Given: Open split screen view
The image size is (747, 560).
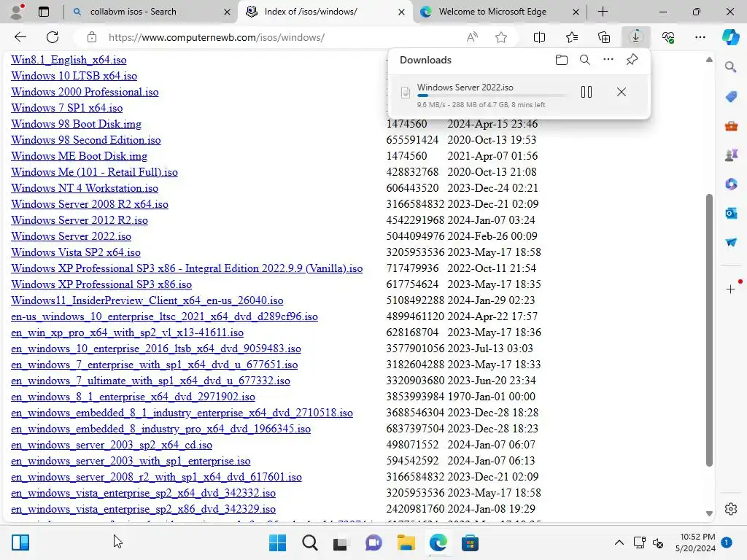Looking at the screenshot, I should pyautogui.click(x=539, y=37).
